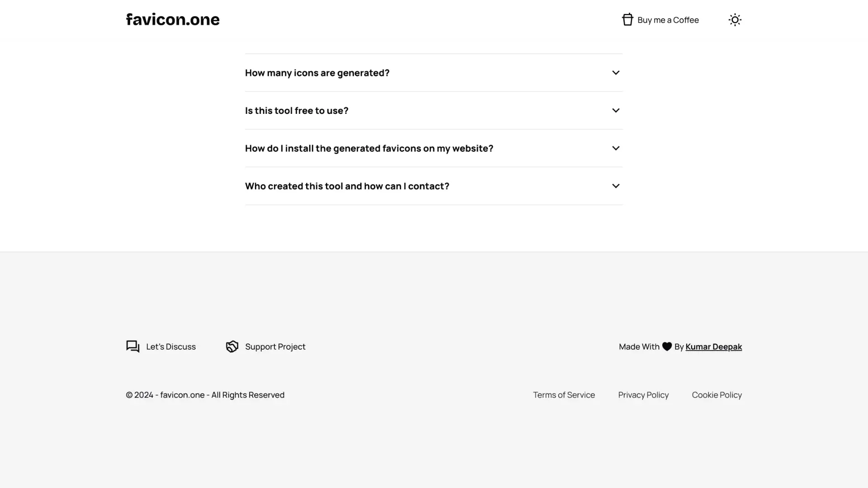The height and width of the screenshot is (488, 868).
Task: Toggle light/dark theme with sun icon
Action: pos(735,20)
